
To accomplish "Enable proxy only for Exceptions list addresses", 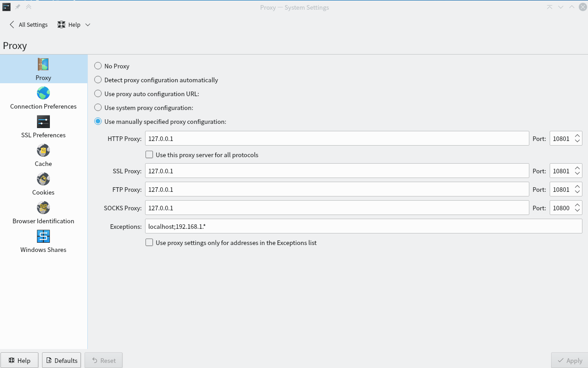I will (149, 242).
